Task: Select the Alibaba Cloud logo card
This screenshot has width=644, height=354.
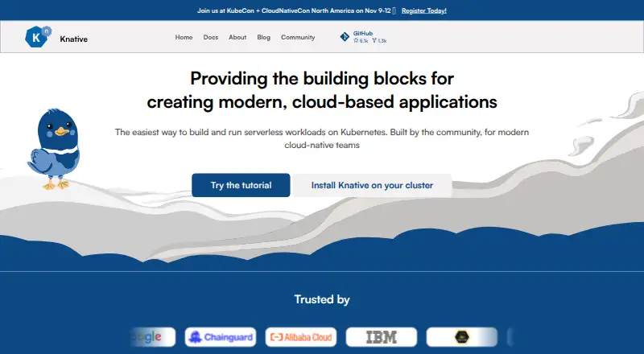Action: tap(301, 337)
